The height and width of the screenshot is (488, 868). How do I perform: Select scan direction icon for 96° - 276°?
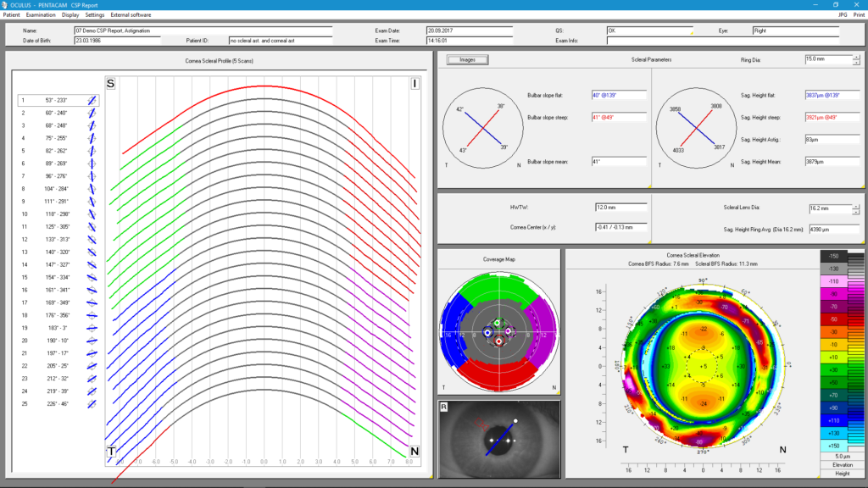coord(92,176)
